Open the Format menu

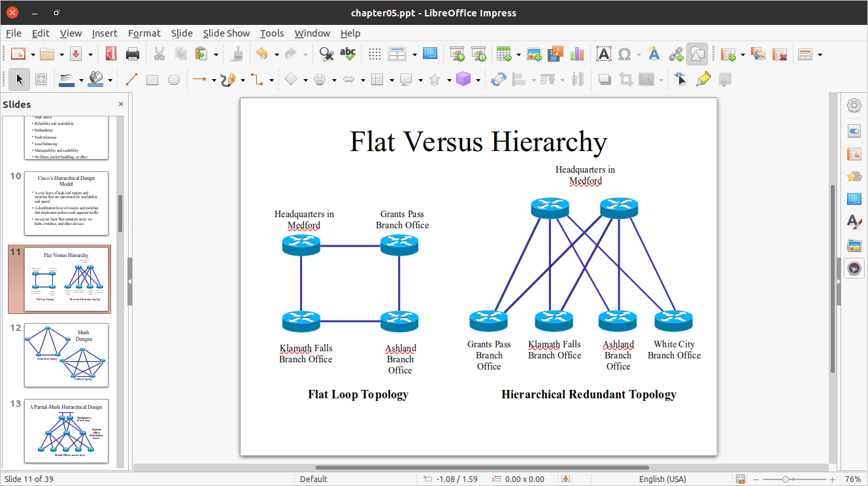(x=144, y=33)
